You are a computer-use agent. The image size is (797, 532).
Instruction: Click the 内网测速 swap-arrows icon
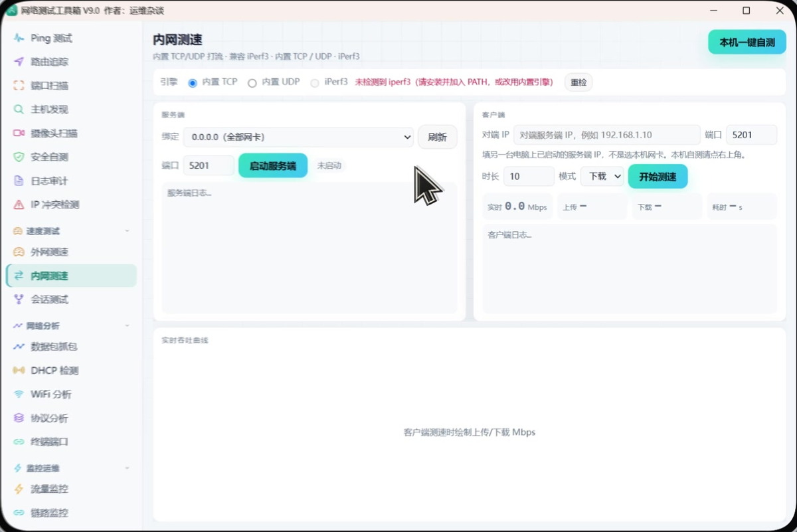[x=19, y=276]
